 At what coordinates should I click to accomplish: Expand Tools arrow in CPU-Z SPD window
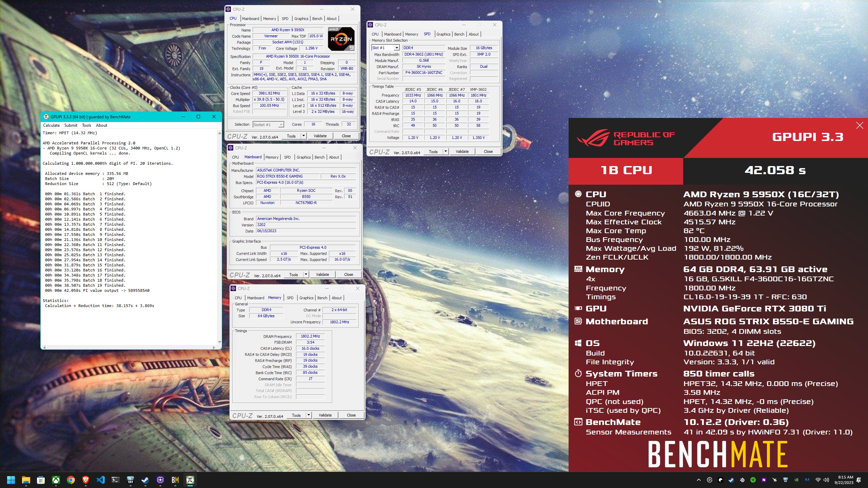click(446, 151)
